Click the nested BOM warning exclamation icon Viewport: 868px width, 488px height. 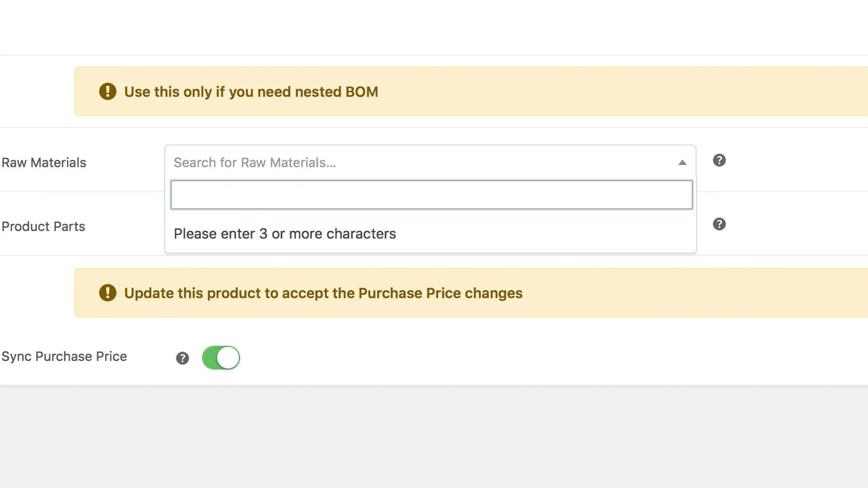coord(108,91)
